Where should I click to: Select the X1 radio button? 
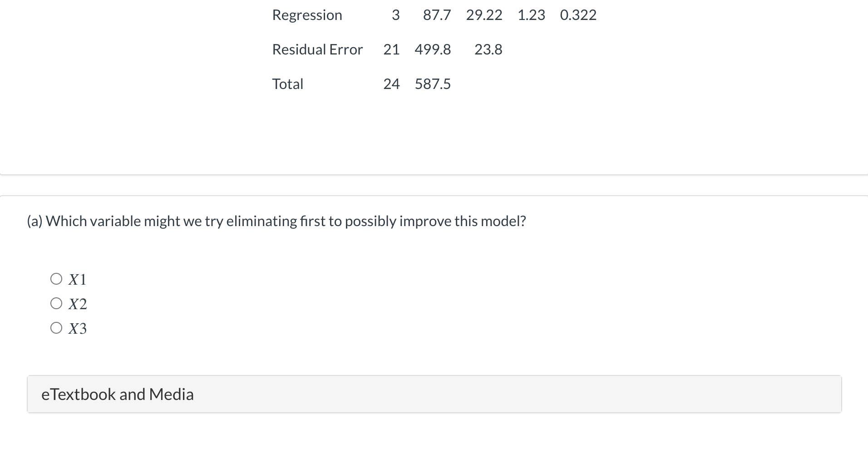(56, 279)
